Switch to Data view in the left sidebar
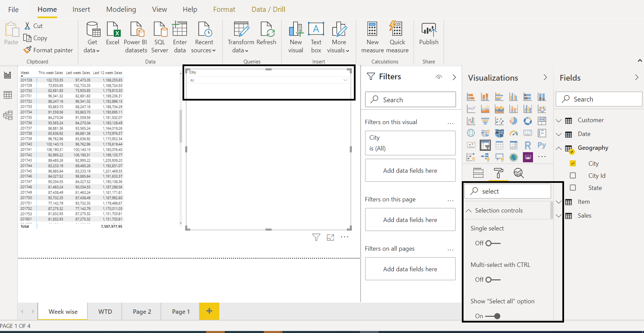644x333 pixels. click(8, 95)
